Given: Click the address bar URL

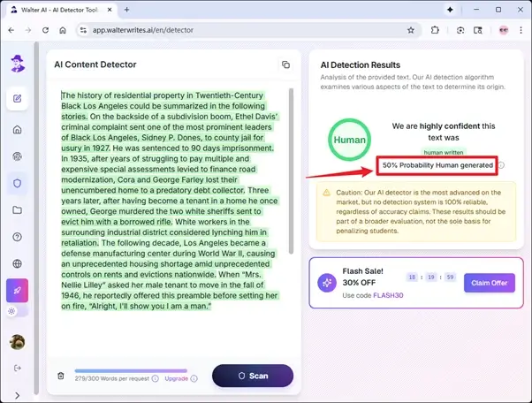Looking at the screenshot, I should pyautogui.click(x=143, y=30).
